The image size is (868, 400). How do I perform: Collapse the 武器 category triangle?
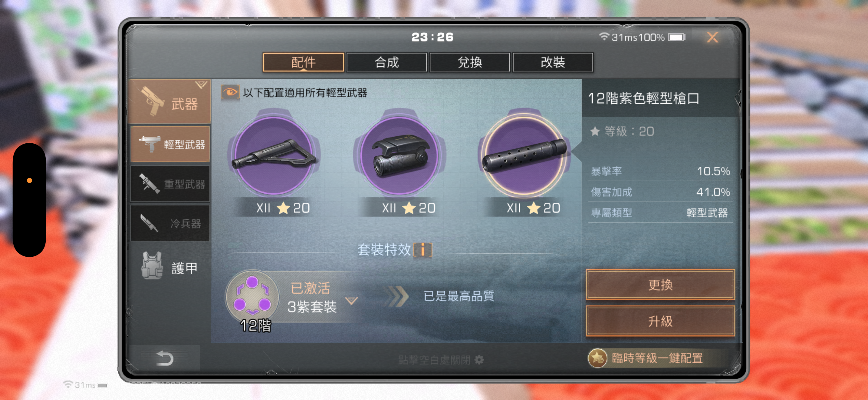tap(201, 85)
